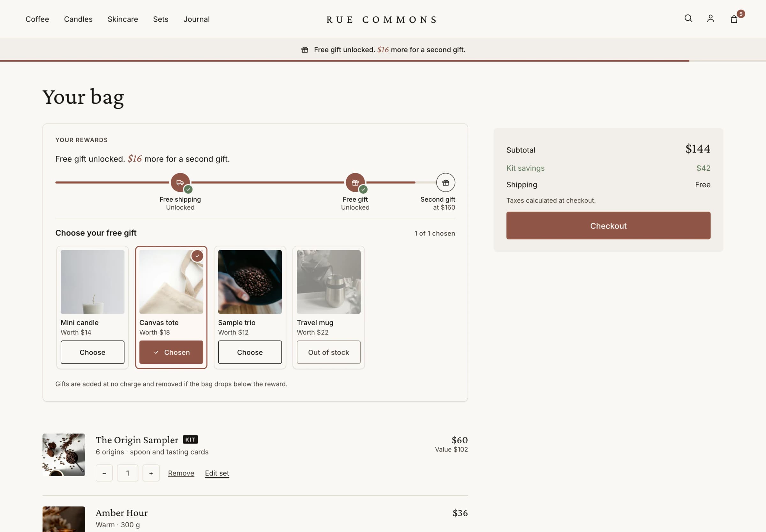The image size is (766, 532).
Task: Click 'Taxes calculated at checkout.' note
Action: tap(551, 200)
